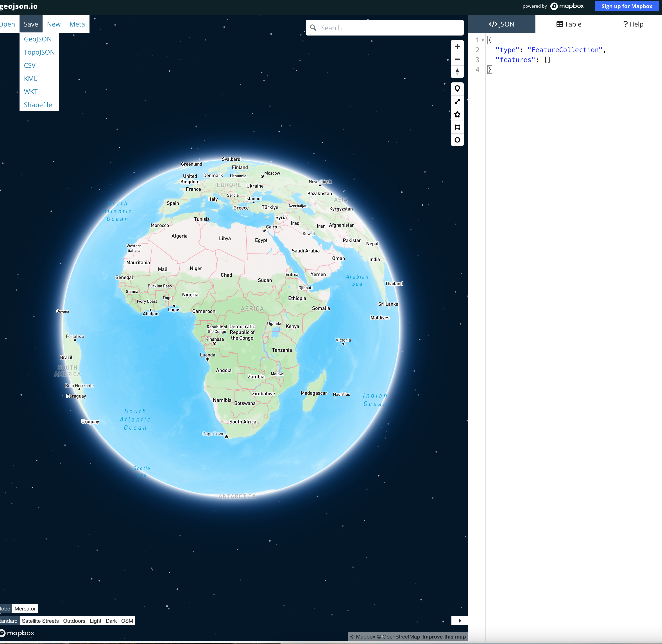
Task: Select the draw Point marker tool
Action: coord(457,89)
